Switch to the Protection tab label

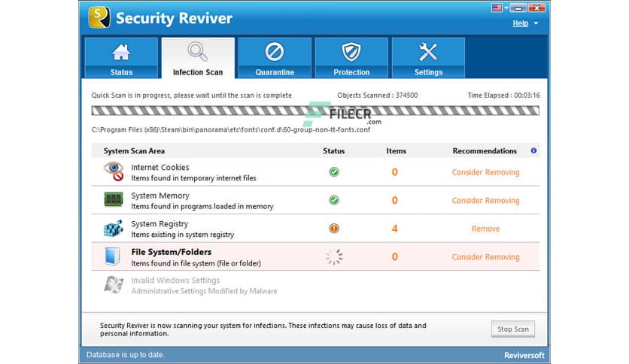click(351, 72)
